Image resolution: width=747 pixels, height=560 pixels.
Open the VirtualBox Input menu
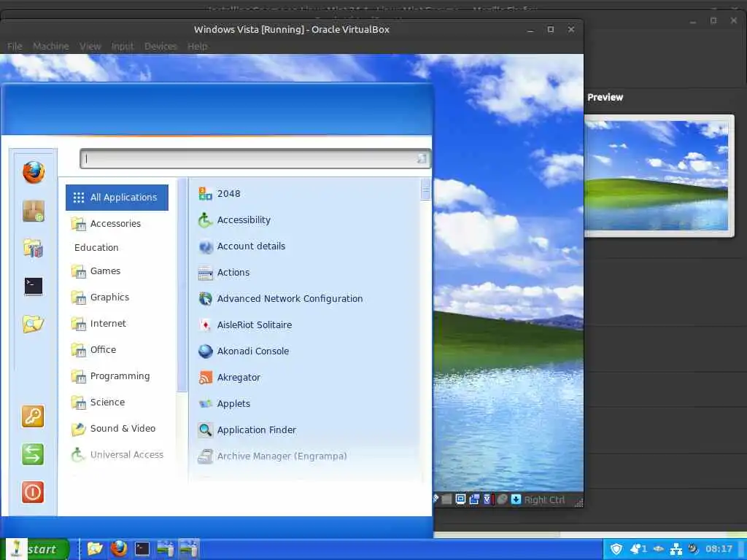click(123, 46)
